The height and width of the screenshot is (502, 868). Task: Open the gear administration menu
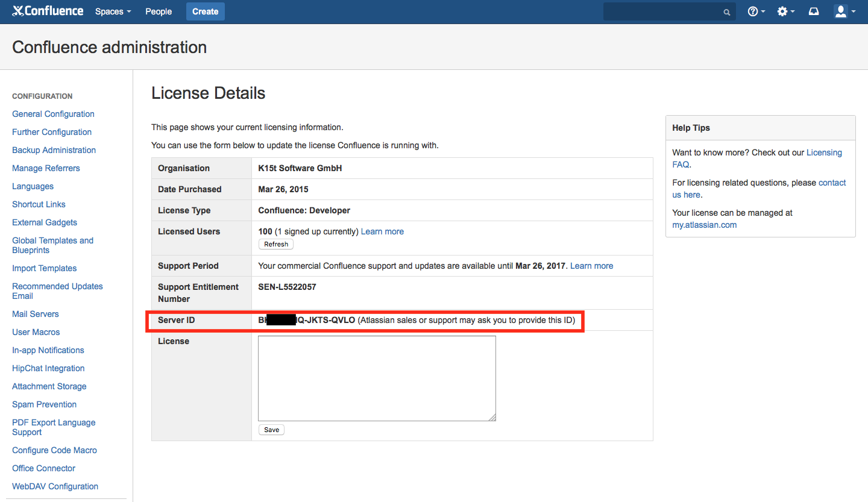click(x=785, y=11)
